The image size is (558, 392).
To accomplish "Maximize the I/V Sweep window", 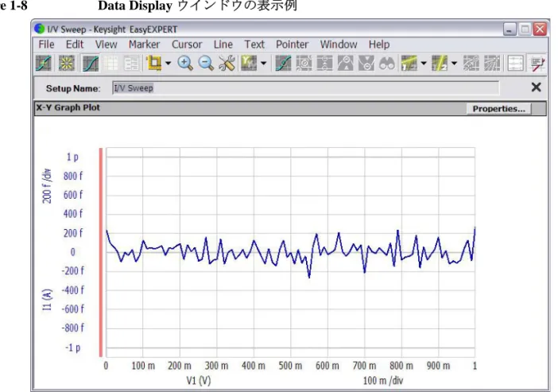I will 525,29.
